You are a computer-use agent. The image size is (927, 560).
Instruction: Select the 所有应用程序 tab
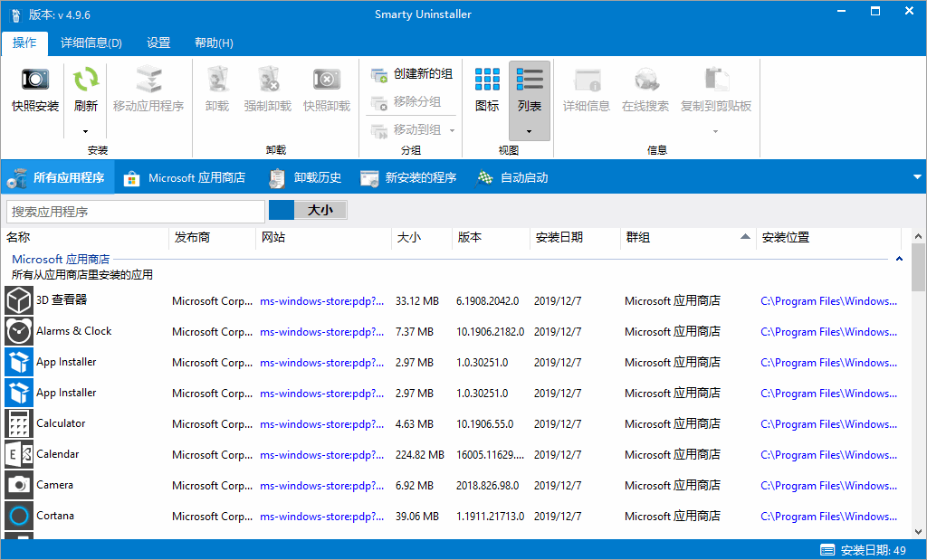pos(57,177)
